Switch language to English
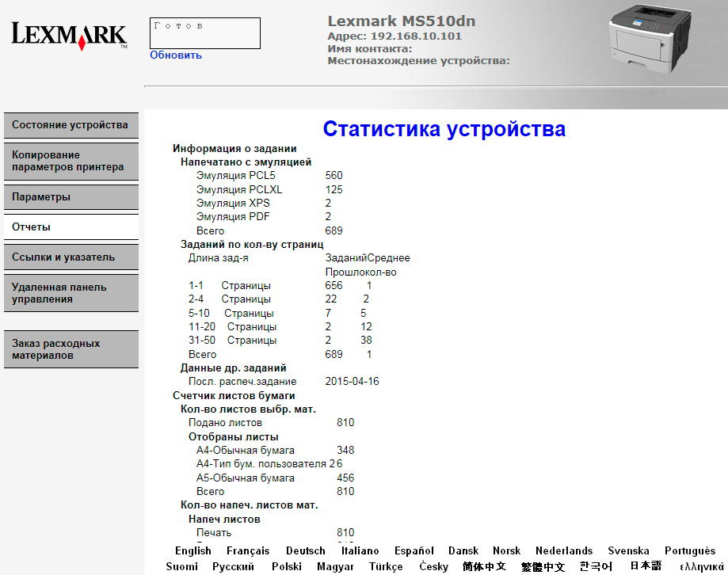 click(193, 551)
